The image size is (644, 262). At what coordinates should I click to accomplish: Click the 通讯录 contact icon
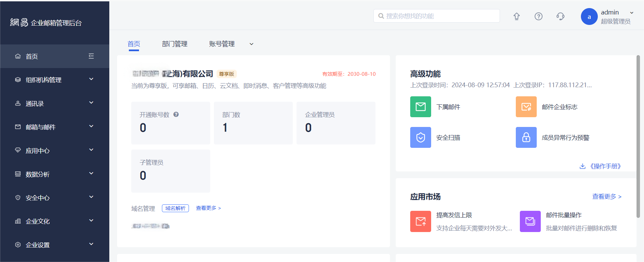[x=18, y=103]
